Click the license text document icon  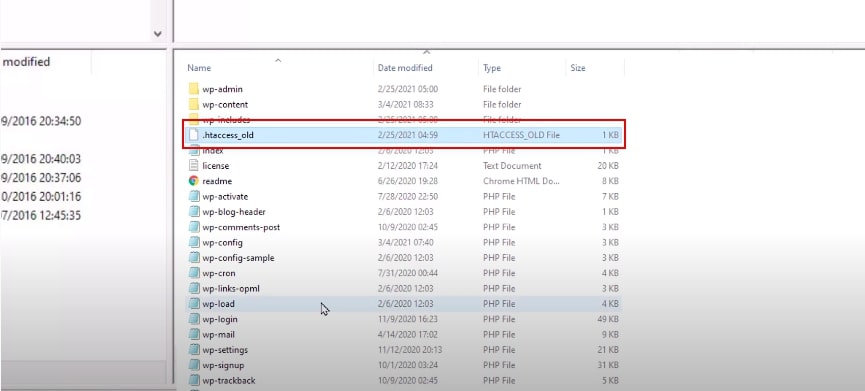(193, 165)
